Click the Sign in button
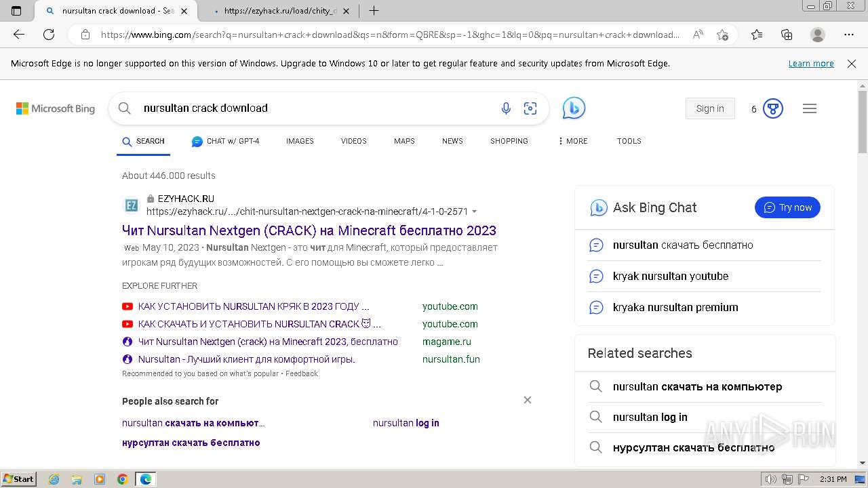The image size is (868, 488). click(710, 108)
